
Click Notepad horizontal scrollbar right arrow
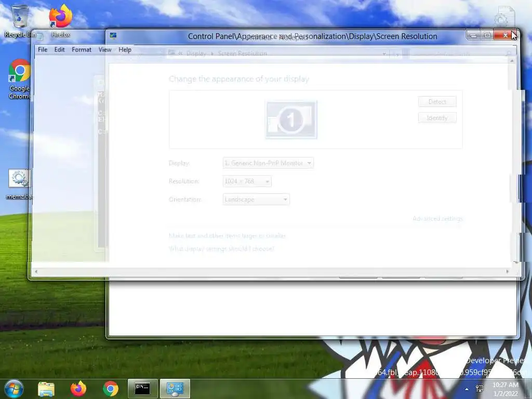[x=508, y=271]
